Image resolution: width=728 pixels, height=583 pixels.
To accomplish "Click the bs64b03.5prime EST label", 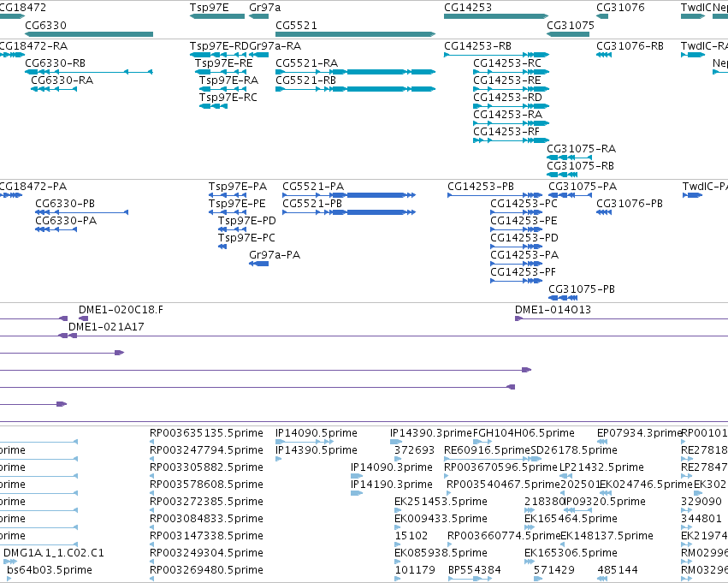I will click(x=50, y=570).
